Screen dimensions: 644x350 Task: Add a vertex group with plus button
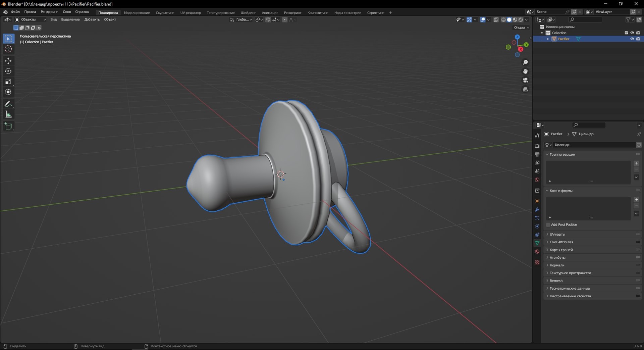click(x=636, y=163)
